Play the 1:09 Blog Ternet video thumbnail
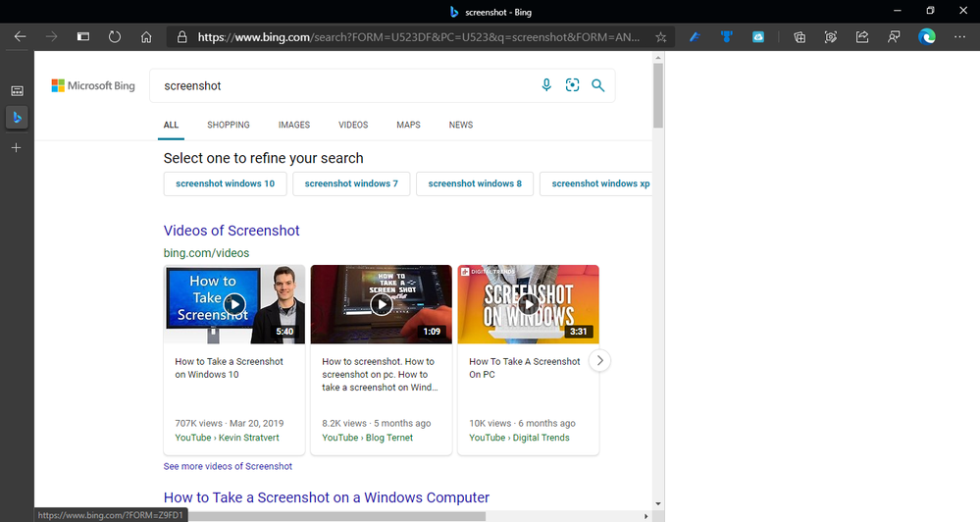980x522 pixels. tap(382, 304)
